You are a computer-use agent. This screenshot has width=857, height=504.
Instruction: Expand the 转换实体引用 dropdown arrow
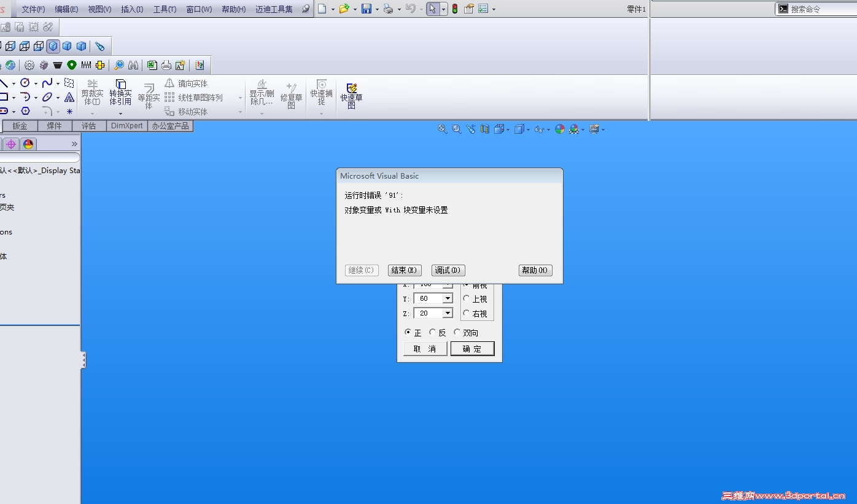(120, 113)
